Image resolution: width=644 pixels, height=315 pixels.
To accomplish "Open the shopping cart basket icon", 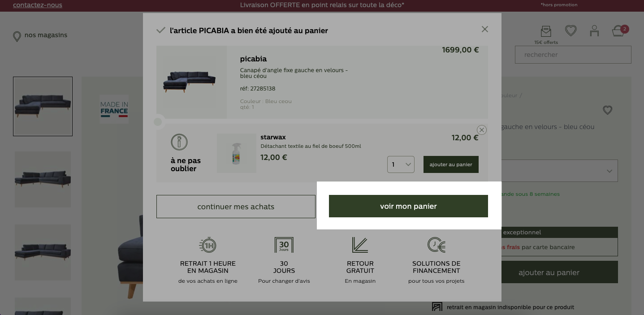I will point(618,31).
